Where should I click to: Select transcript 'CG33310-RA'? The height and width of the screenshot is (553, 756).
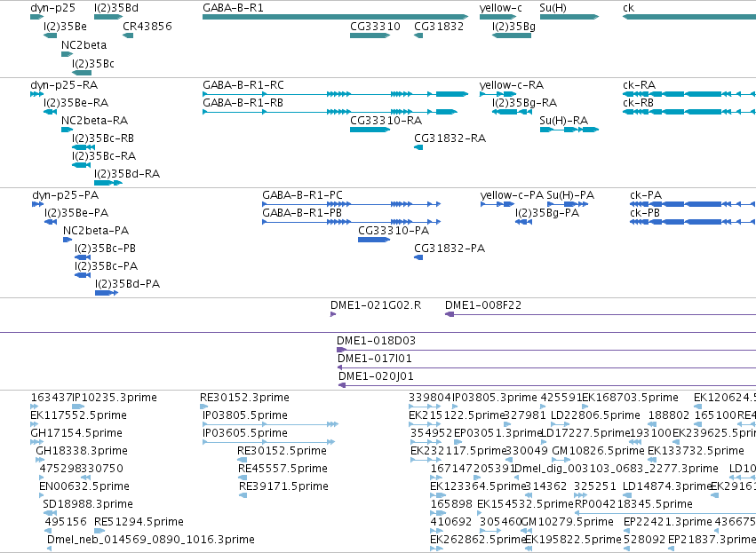[x=386, y=121]
